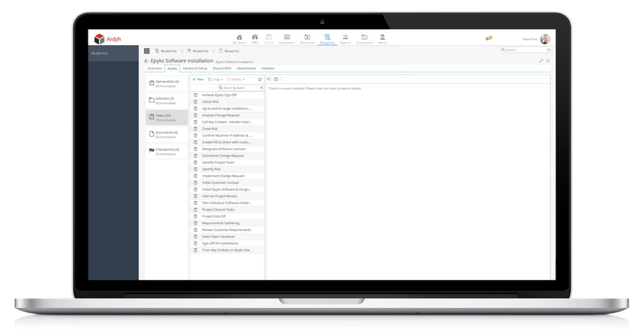Select the Documents (6) asset category
The width and height of the screenshot is (644, 331).
point(167,135)
